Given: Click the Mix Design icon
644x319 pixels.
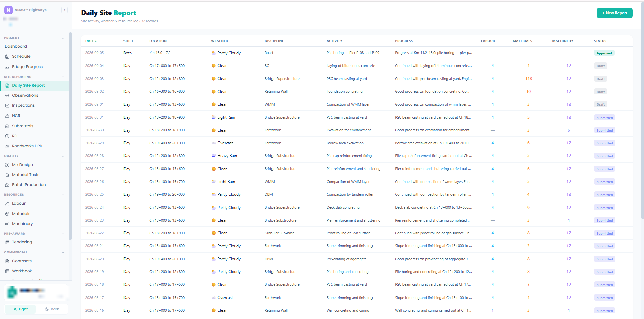Looking at the screenshot, I should click(x=7, y=165).
